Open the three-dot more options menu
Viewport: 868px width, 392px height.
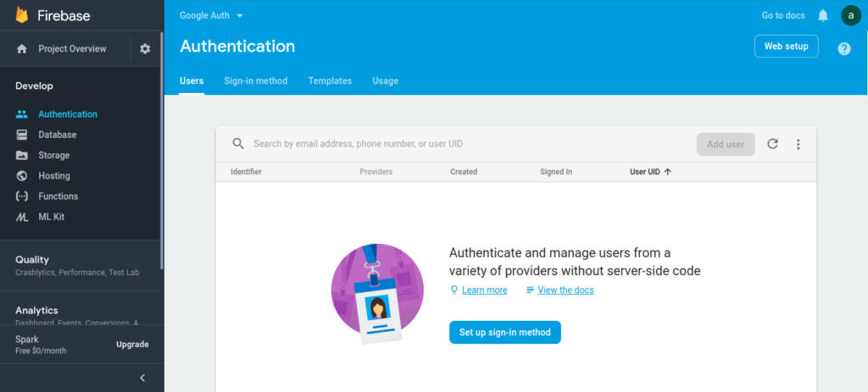point(798,144)
